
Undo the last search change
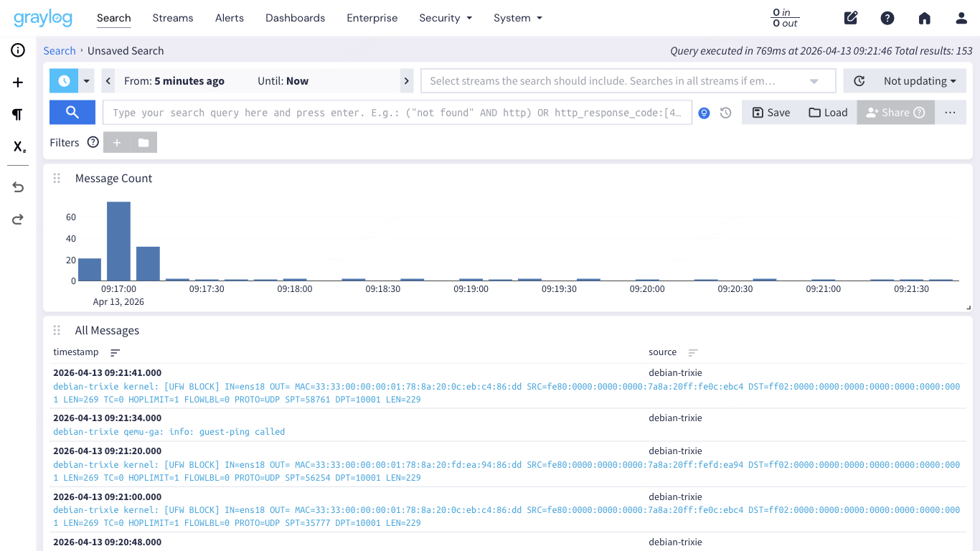(17, 187)
